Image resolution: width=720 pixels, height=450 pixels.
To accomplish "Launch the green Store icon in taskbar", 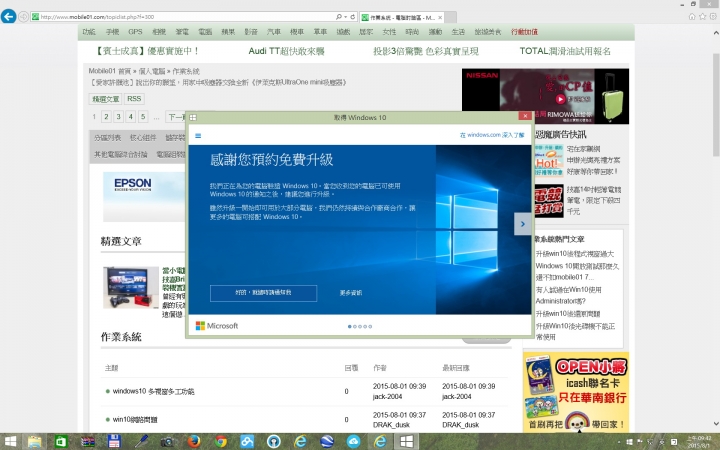I will [61, 442].
